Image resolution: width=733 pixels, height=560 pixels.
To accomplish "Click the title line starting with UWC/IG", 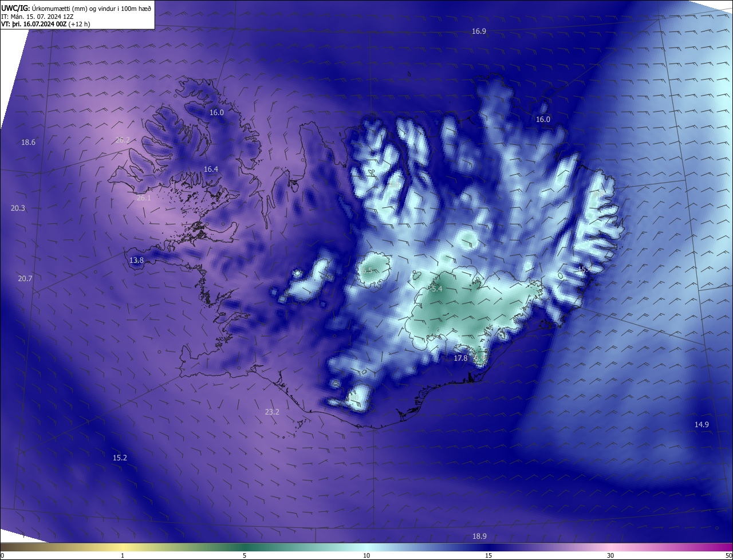I will point(76,8).
